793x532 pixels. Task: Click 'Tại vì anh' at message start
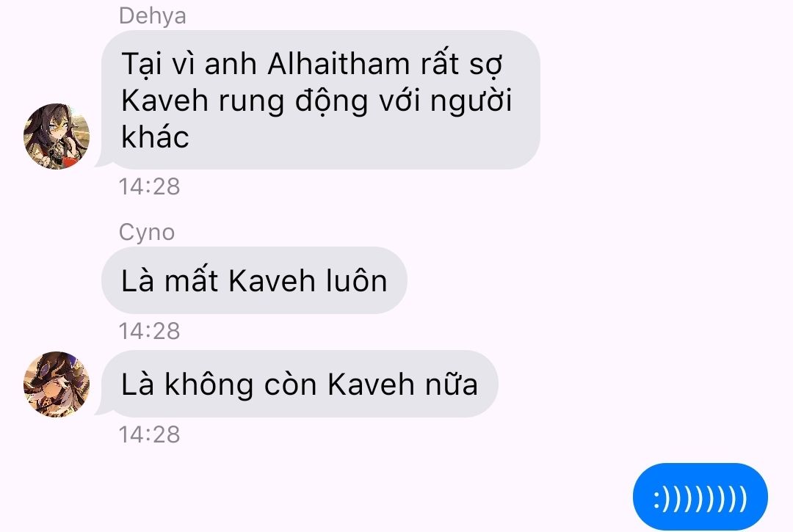click(x=189, y=64)
